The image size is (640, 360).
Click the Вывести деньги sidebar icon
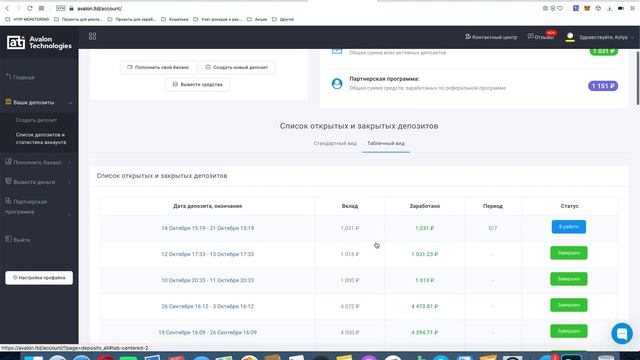8,181
